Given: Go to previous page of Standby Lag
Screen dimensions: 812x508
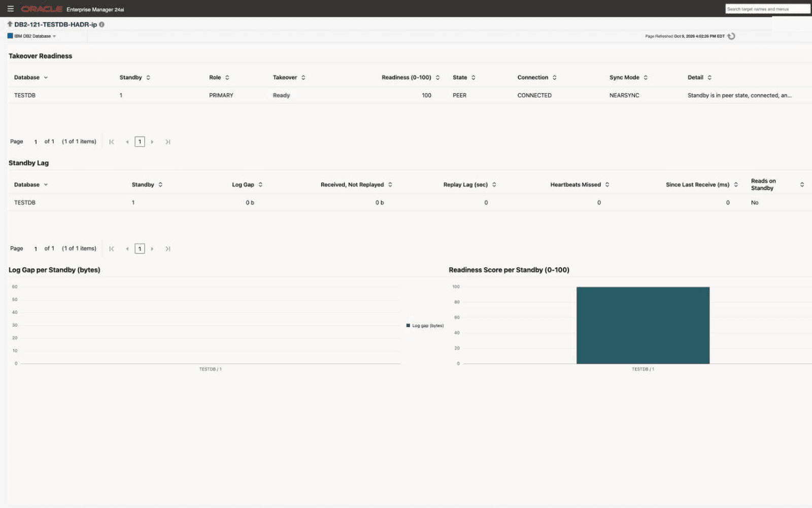Looking at the screenshot, I should tap(127, 249).
